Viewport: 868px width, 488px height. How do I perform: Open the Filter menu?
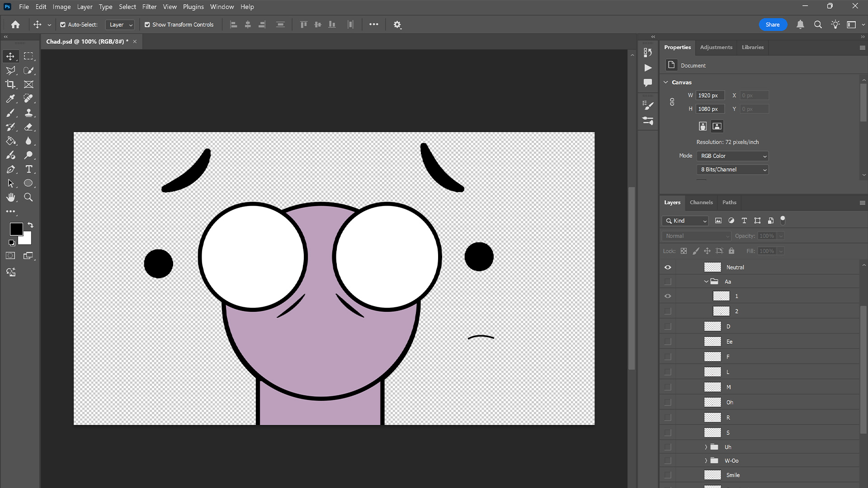click(149, 7)
